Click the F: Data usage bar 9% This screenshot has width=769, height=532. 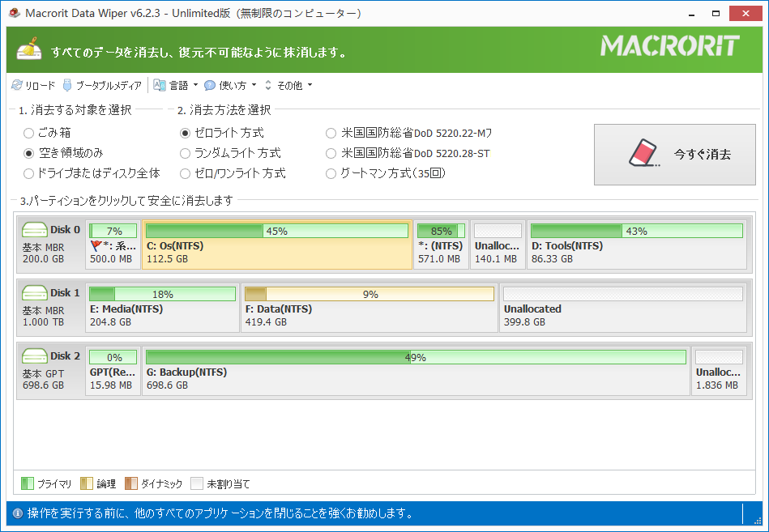pos(370,294)
